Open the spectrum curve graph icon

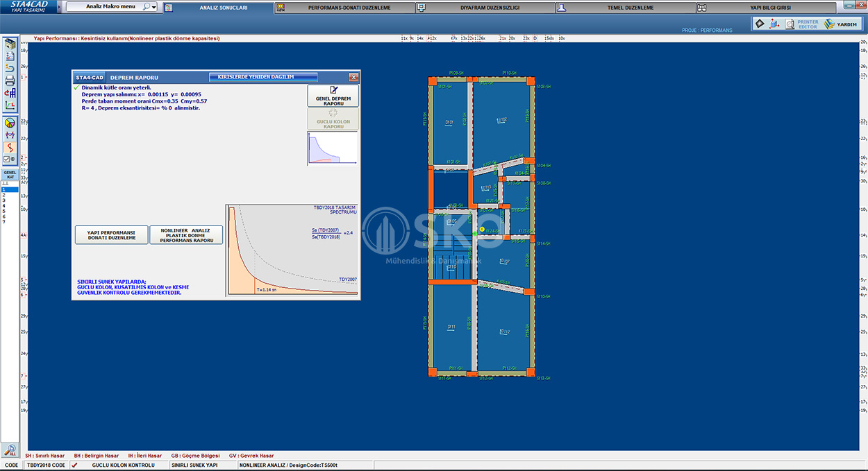point(10,105)
